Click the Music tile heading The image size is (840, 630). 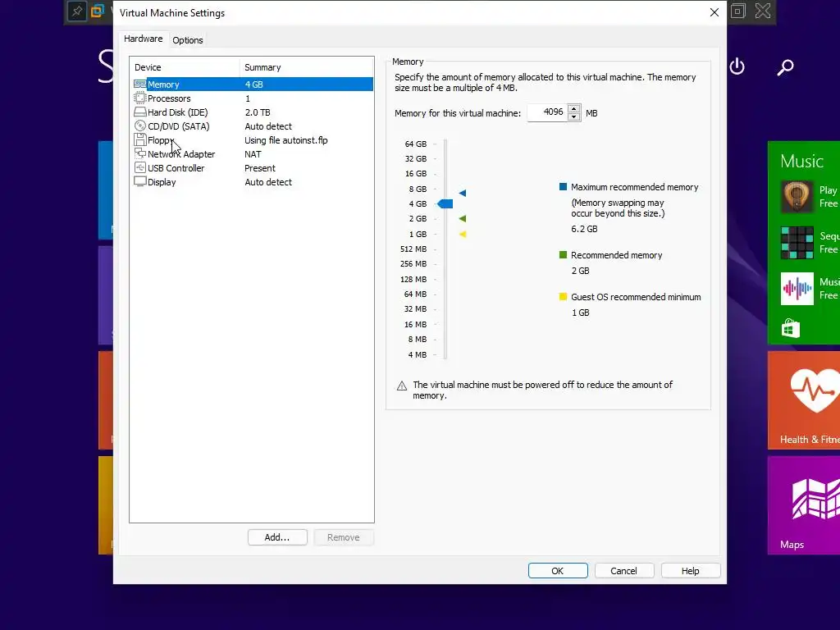coord(801,161)
